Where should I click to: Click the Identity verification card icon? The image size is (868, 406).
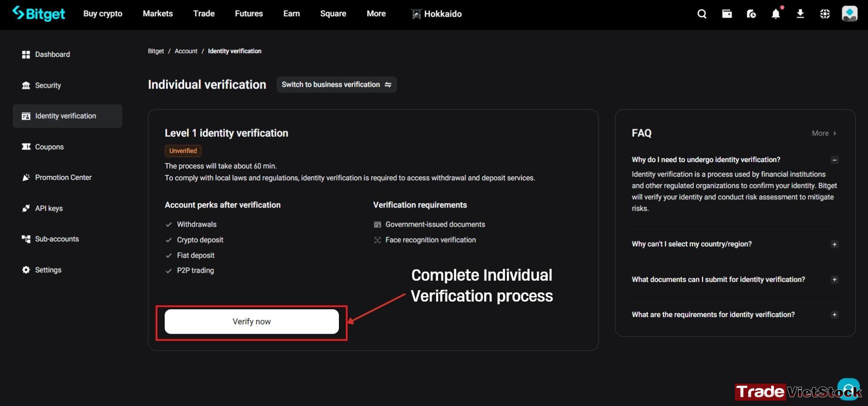pyautogui.click(x=26, y=116)
